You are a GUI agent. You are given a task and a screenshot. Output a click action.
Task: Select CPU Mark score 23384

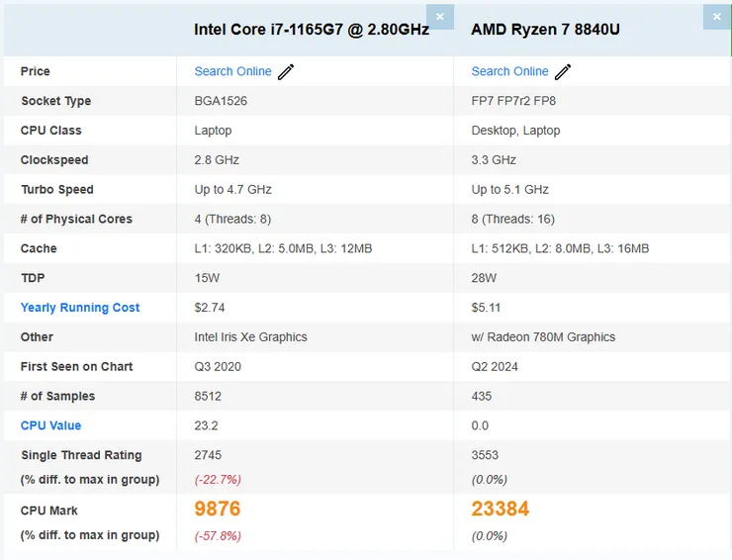tap(500, 509)
